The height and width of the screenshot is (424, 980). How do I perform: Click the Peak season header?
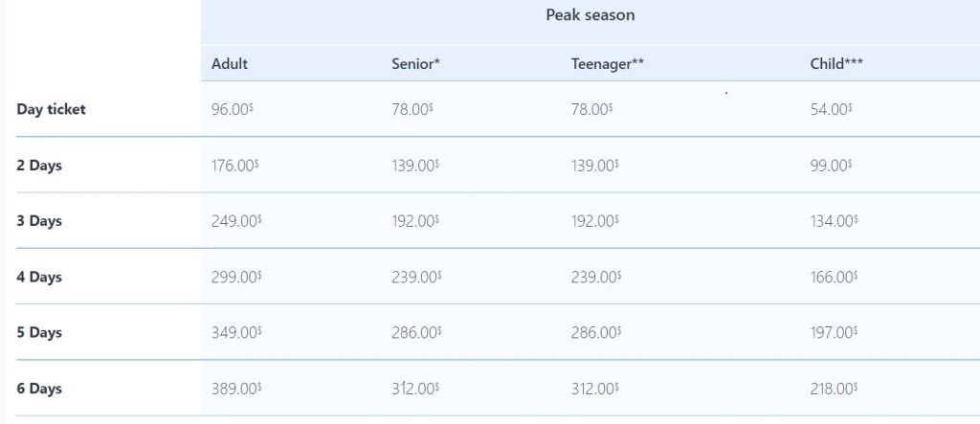coord(590,15)
